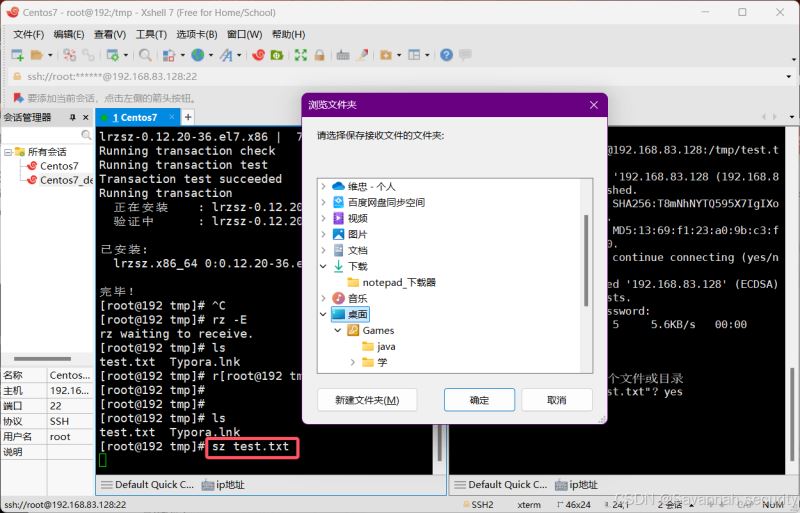The height and width of the screenshot is (513, 800).
Task: Expand the 学 folder node
Action: 353,362
